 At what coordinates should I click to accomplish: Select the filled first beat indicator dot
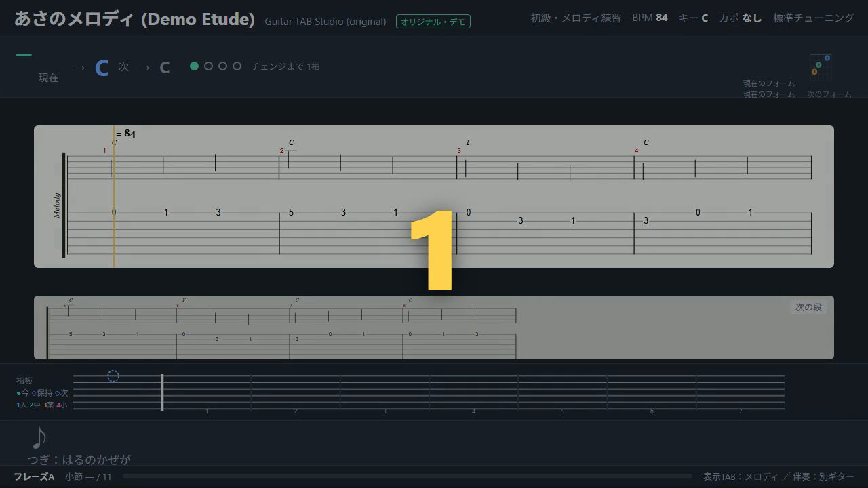pos(195,66)
